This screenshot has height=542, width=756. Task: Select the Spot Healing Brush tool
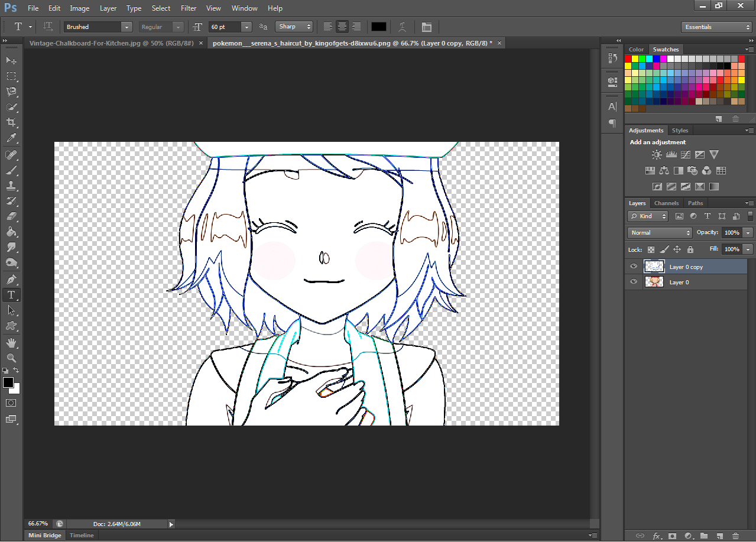click(11, 155)
